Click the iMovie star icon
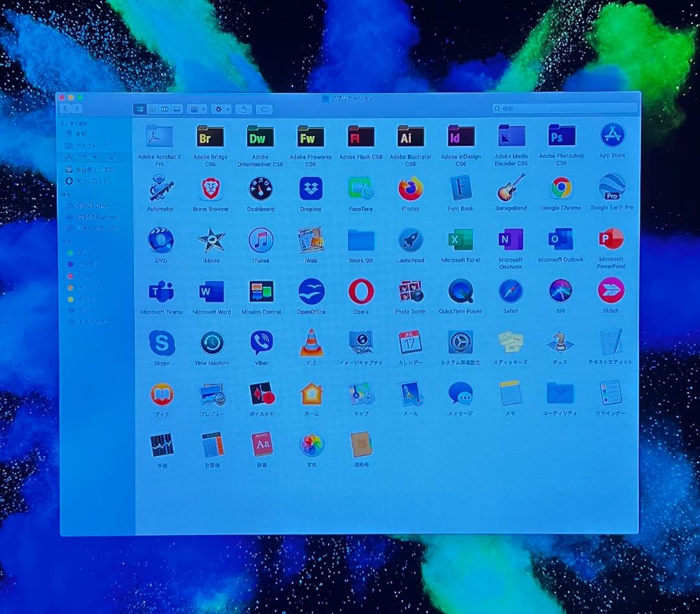This screenshot has height=614, width=700. click(x=211, y=240)
